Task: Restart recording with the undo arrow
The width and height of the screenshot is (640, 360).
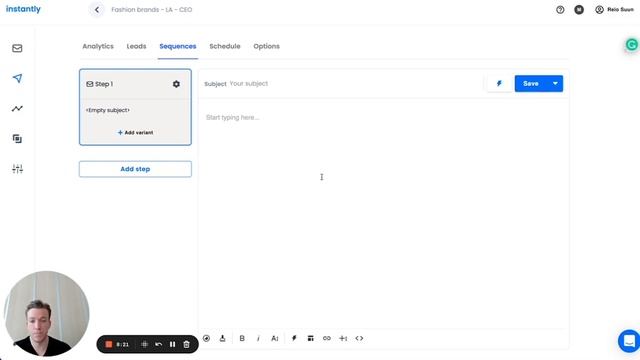Action: (x=158, y=344)
